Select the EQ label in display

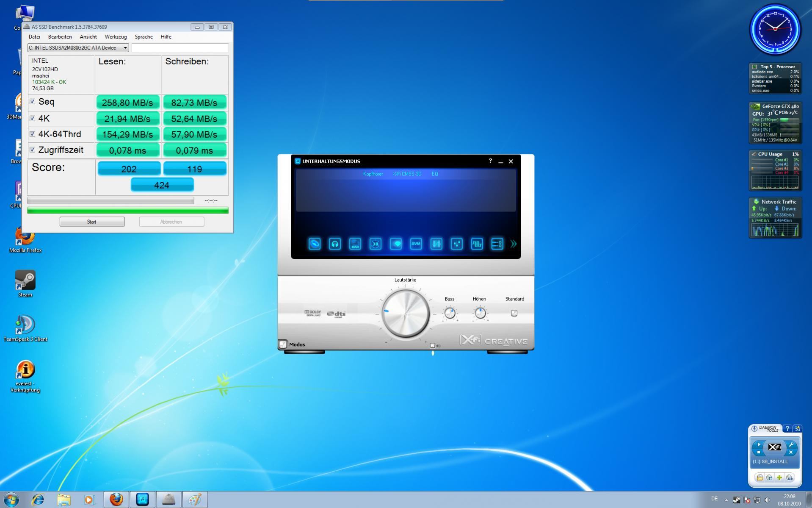click(435, 174)
